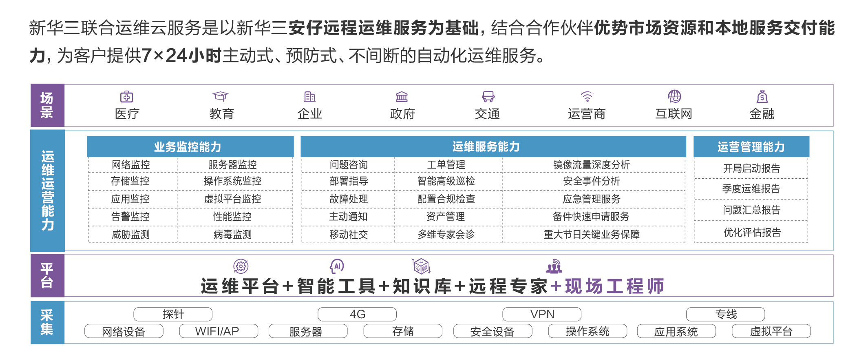Image resolution: width=868 pixels, height=357 pixels.
Task: Click the 网络设备 pill
Action: coord(124,331)
